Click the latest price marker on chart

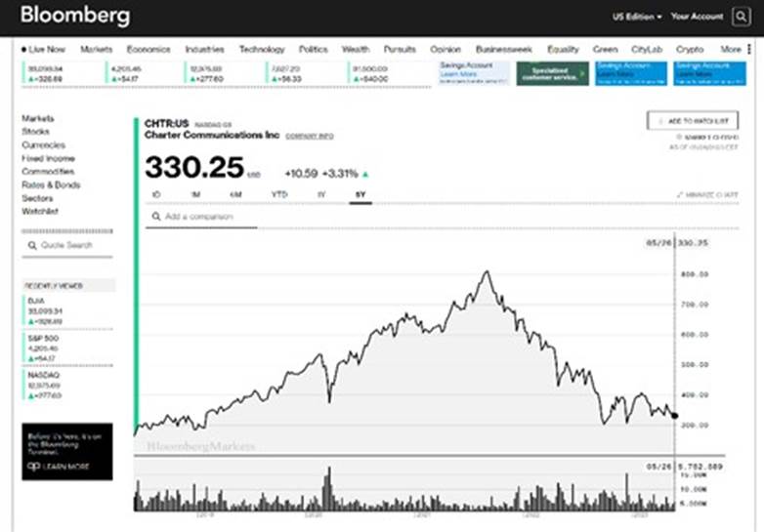click(x=674, y=415)
